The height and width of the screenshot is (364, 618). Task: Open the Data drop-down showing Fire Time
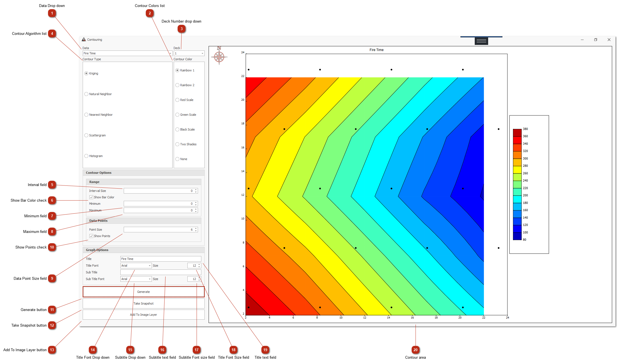pos(170,54)
